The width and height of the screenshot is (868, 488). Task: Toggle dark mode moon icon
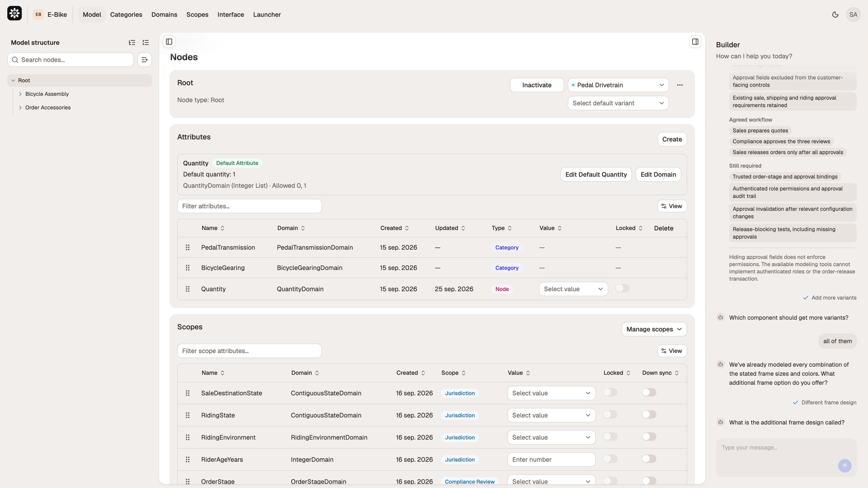835,14
